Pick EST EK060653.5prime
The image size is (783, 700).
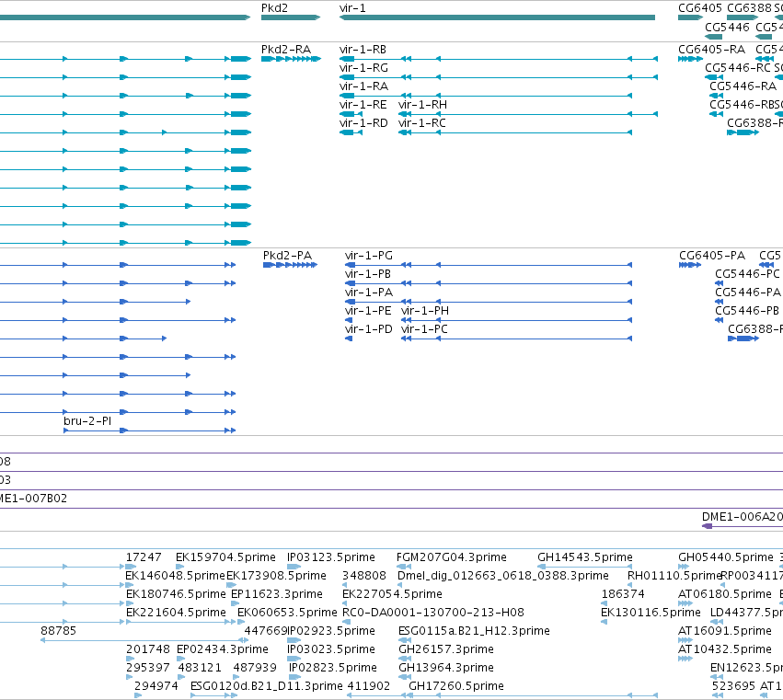tap(287, 614)
